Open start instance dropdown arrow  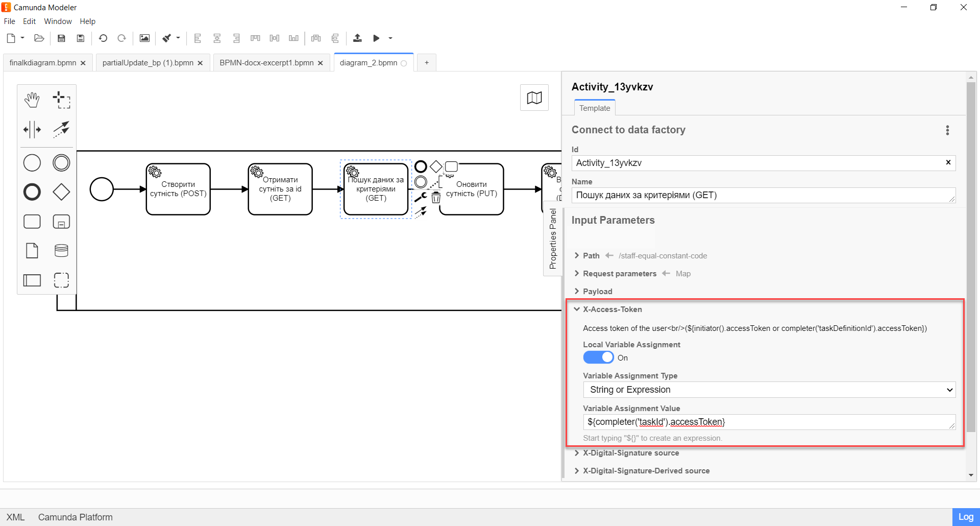390,38
